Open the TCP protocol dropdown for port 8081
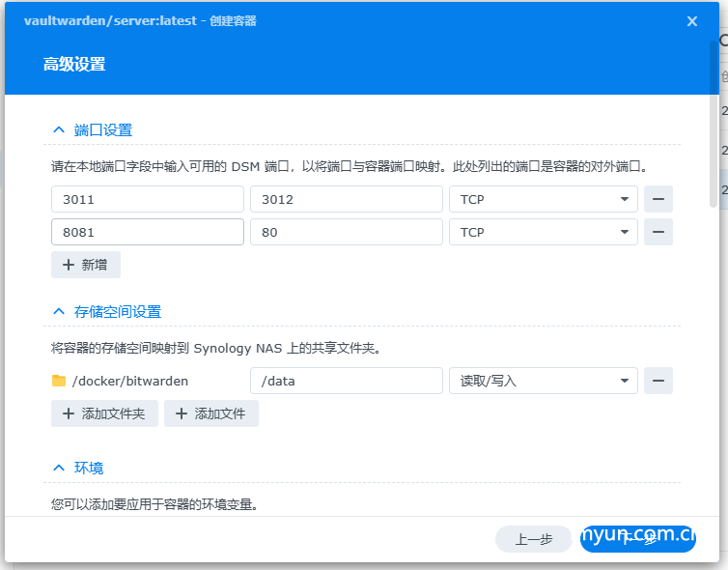 [543, 232]
